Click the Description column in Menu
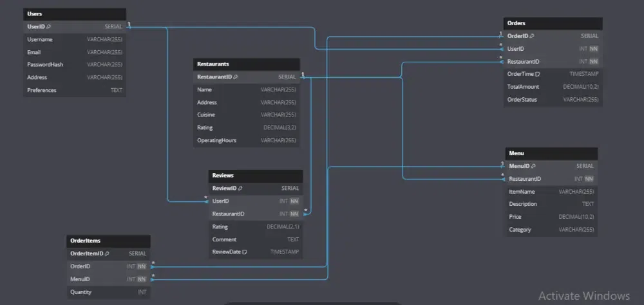The height and width of the screenshot is (305, 644). (x=551, y=204)
